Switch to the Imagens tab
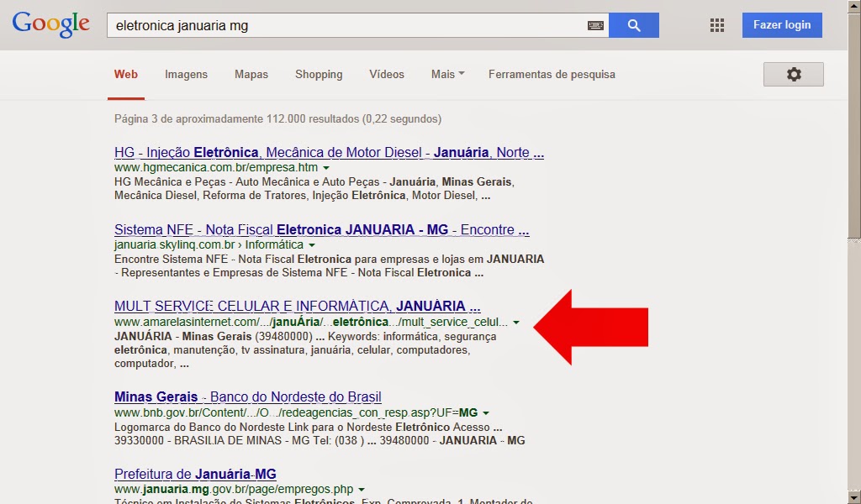The width and height of the screenshot is (861, 504). pyautogui.click(x=186, y=74)
